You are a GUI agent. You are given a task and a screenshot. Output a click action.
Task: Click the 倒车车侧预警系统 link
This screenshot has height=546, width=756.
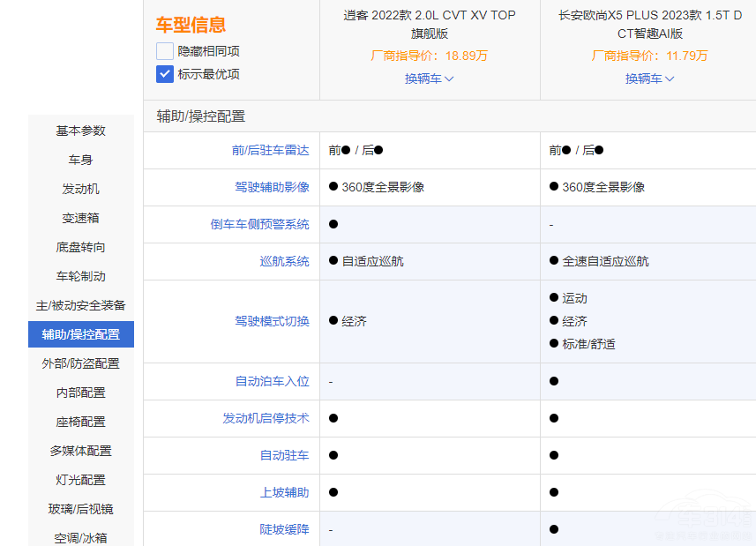coord(259,224)
